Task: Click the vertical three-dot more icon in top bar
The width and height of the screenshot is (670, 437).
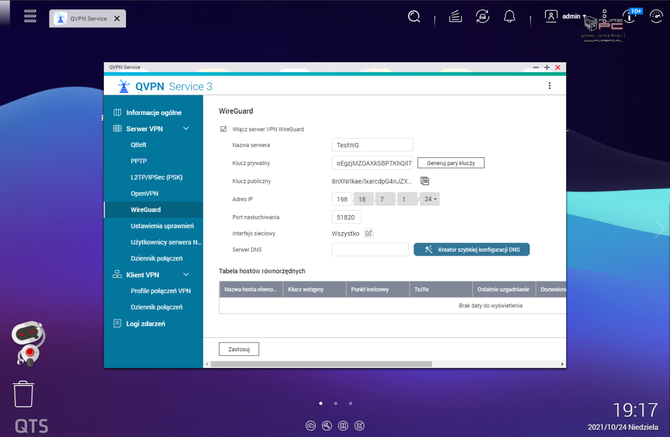Action: pos(604,16)
